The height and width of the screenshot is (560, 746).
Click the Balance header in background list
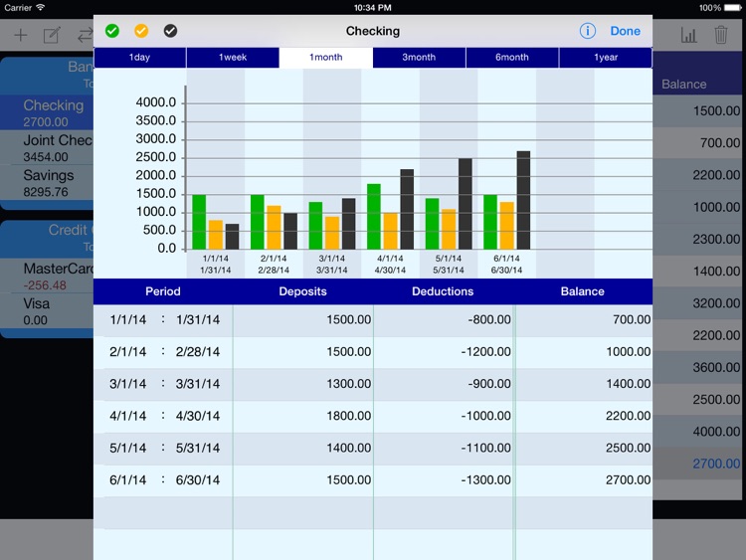click(683, 85)
